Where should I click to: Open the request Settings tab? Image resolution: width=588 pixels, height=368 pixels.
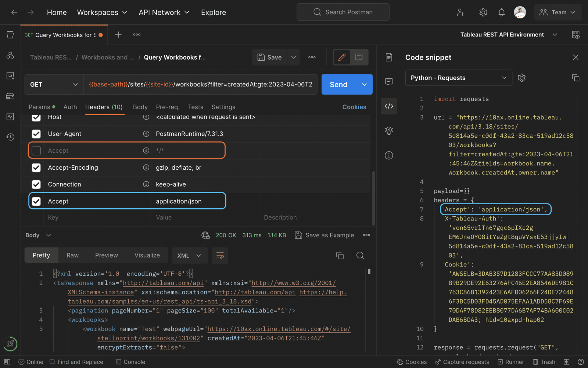click(223, 107)
